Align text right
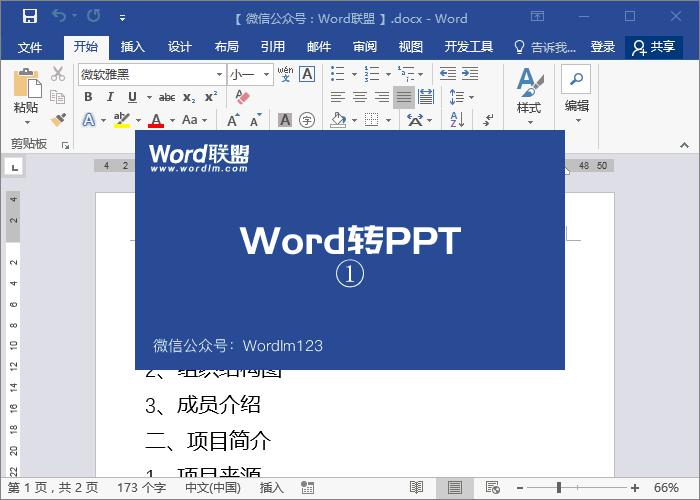 pos(382,96)
